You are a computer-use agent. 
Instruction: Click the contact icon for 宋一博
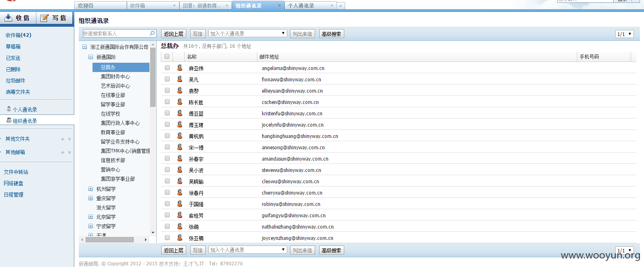(x=180, y=147)
